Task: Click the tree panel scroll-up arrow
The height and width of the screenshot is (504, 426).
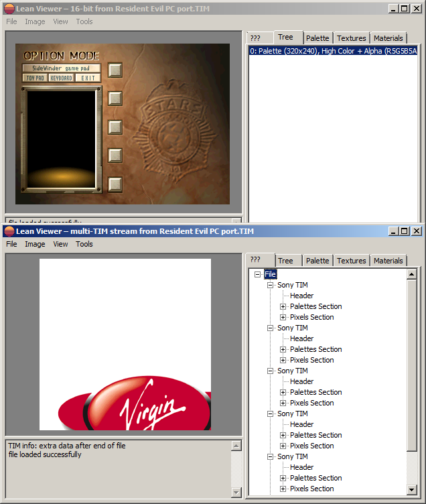Action: click(412, 274)
